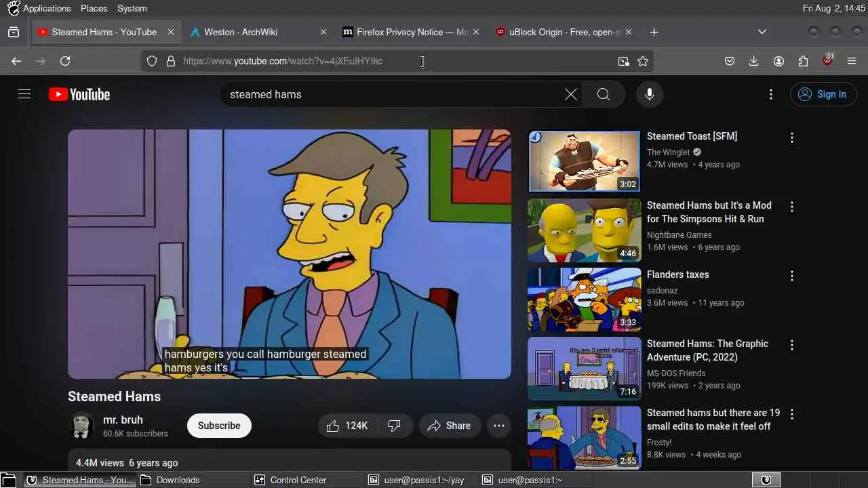Open the uBlock Origin extension icon
Image resolution: width=868 pixels, height=488 pixels.
point(827,60)
